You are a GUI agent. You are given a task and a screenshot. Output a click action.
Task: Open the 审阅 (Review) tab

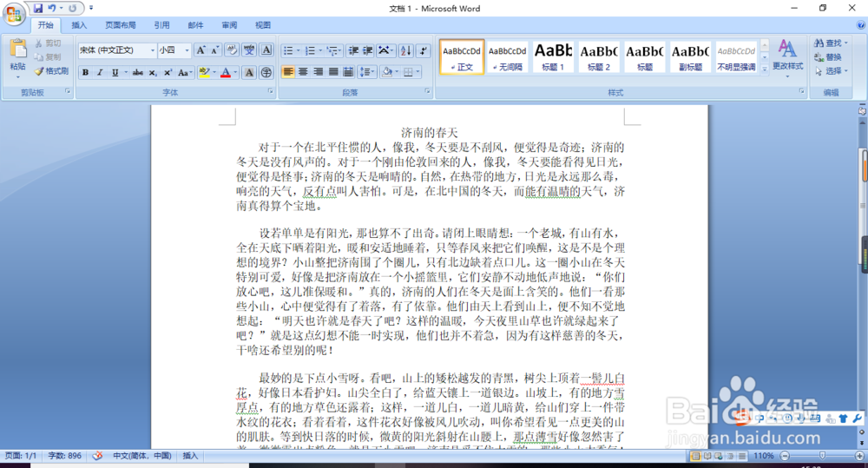pyautogui.click(x=229, y=25)
